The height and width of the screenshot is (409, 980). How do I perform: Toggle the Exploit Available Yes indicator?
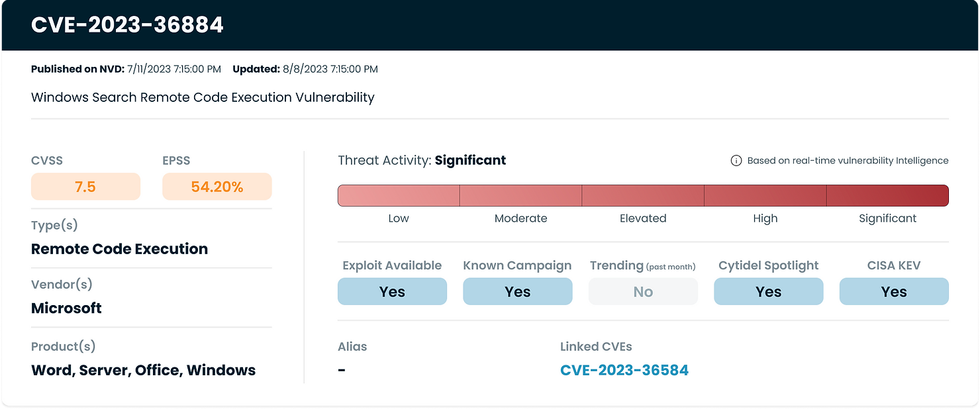pyautogui.click(x=392, y=291)
